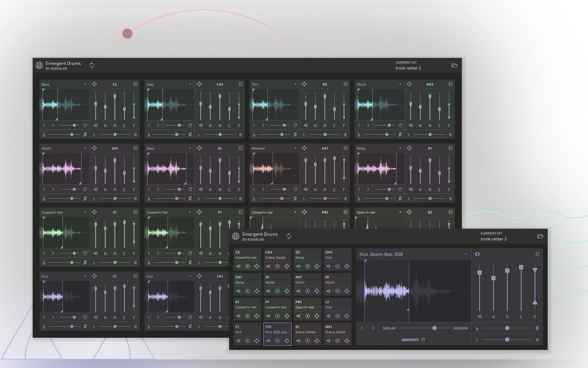Screen dimensions: 588x368
Task: Click the copy icon on the D#2 Glitch pad
Action: [450, 84]
